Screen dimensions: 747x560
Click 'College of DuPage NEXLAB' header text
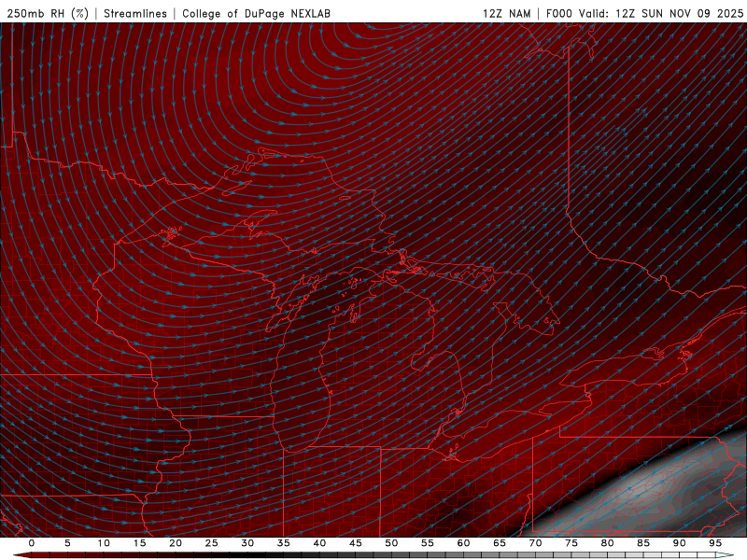[256, 13]
